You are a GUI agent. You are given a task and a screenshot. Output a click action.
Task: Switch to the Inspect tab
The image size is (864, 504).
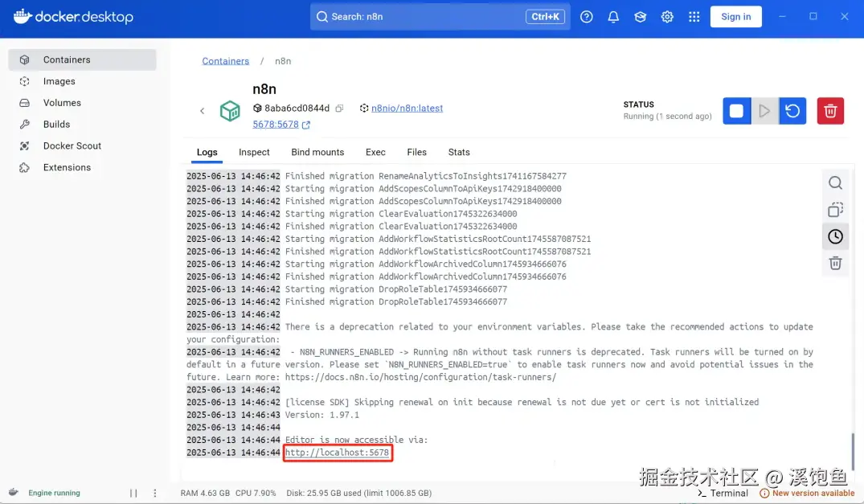(x=254, y=152)
